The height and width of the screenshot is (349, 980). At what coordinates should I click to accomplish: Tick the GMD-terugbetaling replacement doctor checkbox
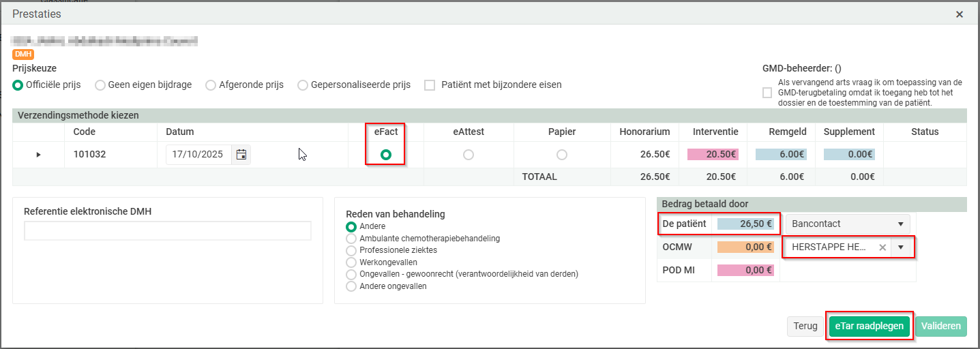click(767, 93)
